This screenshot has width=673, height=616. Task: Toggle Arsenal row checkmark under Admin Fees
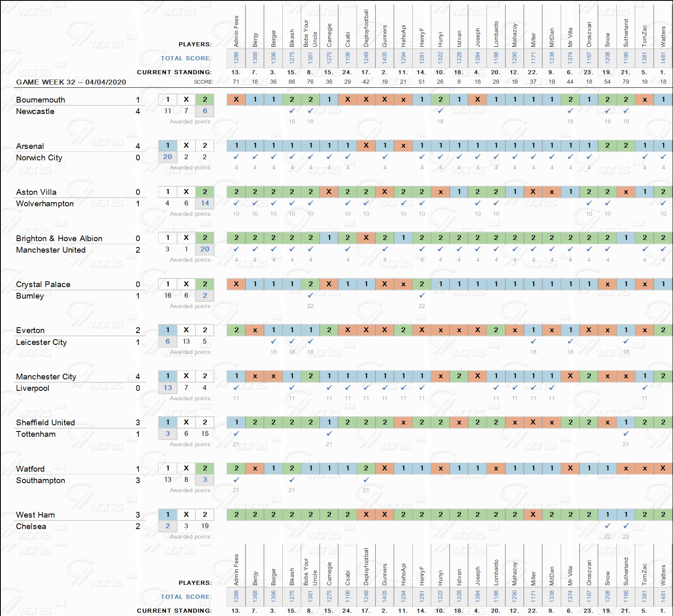click(x=236, y=157)
